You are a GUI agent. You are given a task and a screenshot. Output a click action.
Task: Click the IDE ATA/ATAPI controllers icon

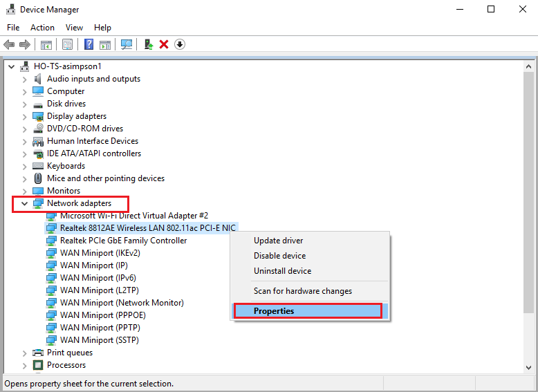coord(38,153)
